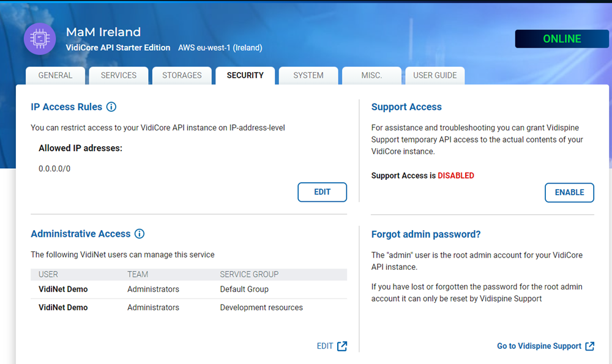The height and width of the screenshot is (364, 612).
Task: Select the Security tab
Action: tap(245, 75)
